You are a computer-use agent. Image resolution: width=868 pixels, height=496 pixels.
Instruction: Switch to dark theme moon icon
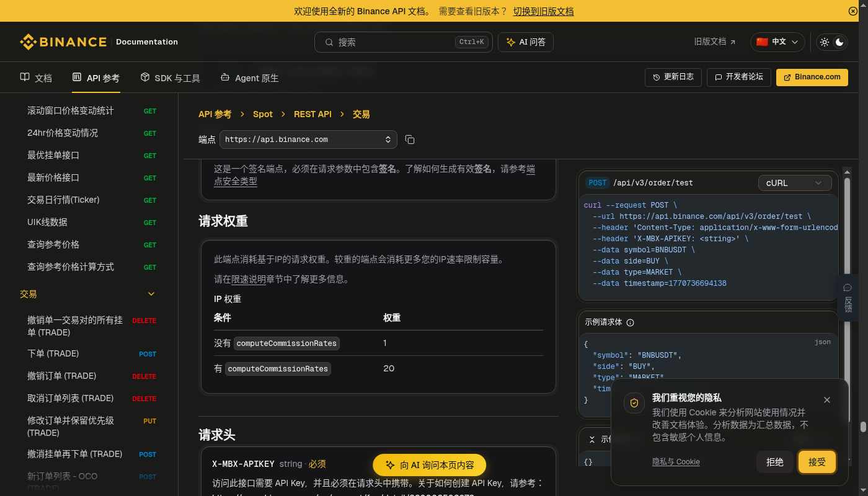pos(839,42)
